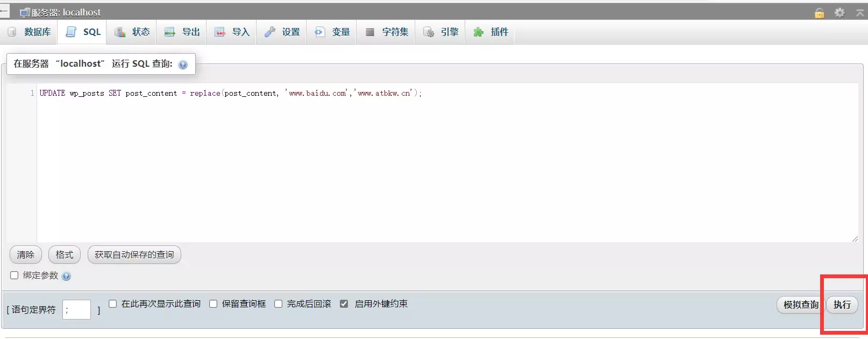Collapse the navigation panel arrow
Viewport: 868px width, 339px height.
(4, 10)
